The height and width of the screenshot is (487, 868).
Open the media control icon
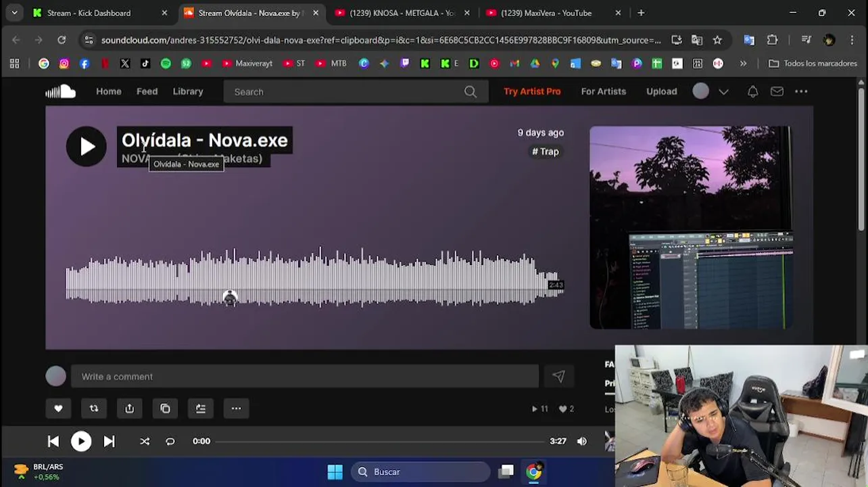point(806,40)
